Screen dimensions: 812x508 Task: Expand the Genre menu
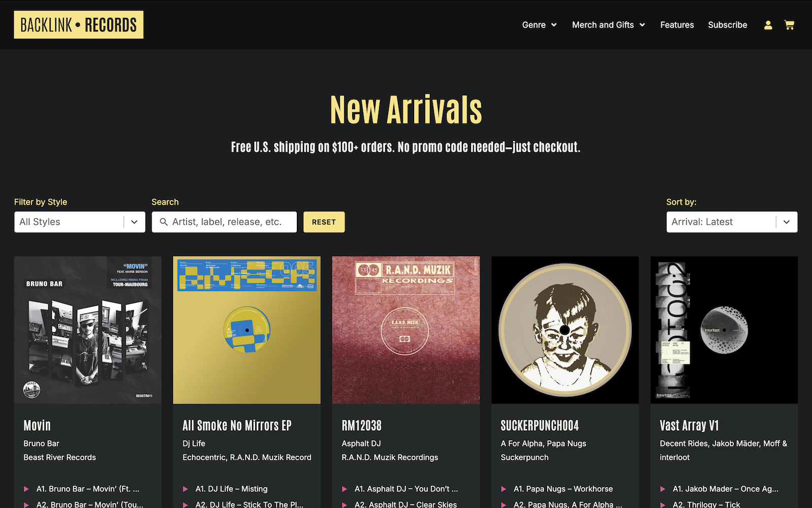[539, 25]
